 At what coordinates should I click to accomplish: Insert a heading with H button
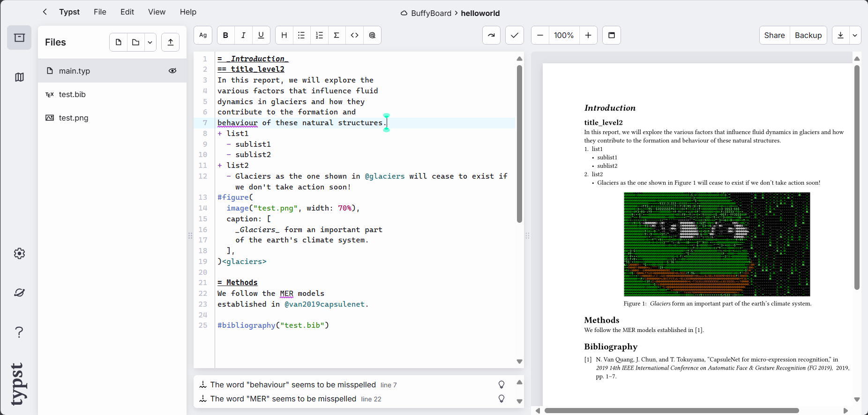[284, 35]
